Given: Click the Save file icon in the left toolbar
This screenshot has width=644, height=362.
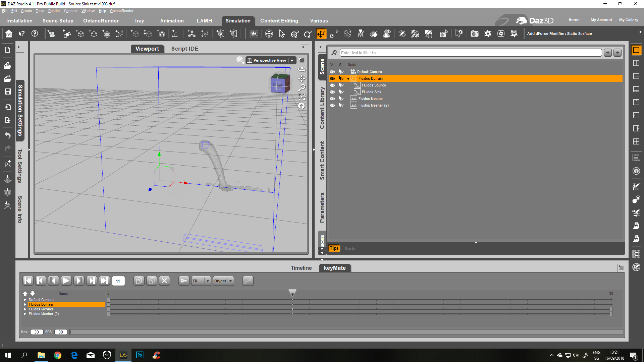Looking at the screenshot, I should [x=7, y=92].
